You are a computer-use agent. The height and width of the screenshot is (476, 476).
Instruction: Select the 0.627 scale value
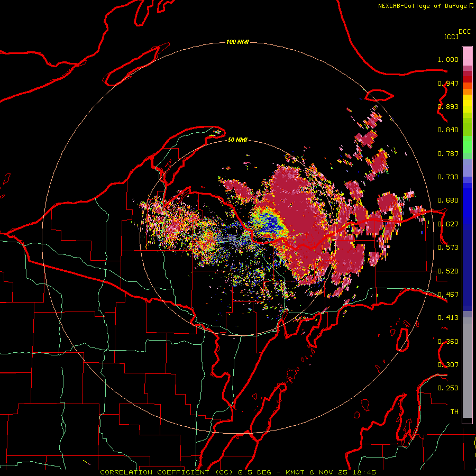(x=448, y=224)
